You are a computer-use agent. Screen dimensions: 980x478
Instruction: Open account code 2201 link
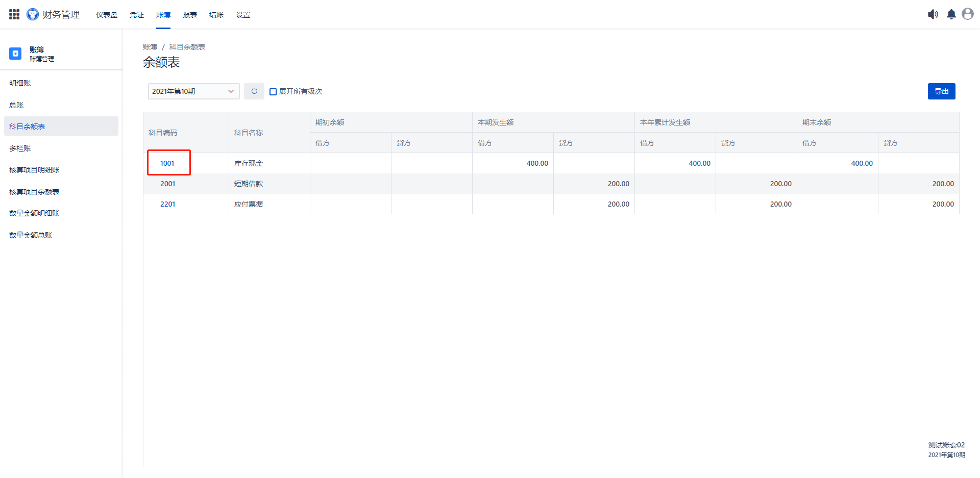click(x=167, y=204)
